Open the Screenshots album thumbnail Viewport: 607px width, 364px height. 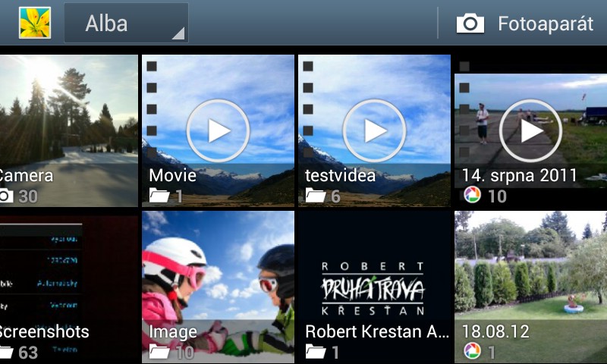point(68,287)
